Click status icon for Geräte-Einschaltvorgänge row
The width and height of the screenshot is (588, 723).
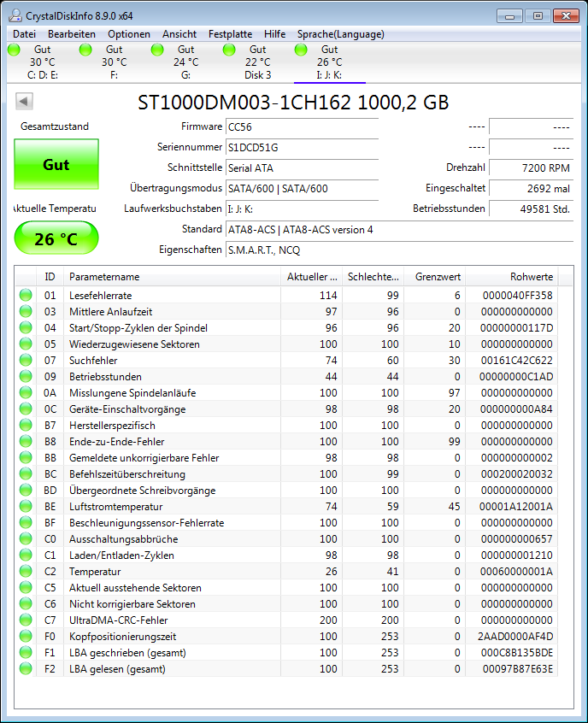26,409
